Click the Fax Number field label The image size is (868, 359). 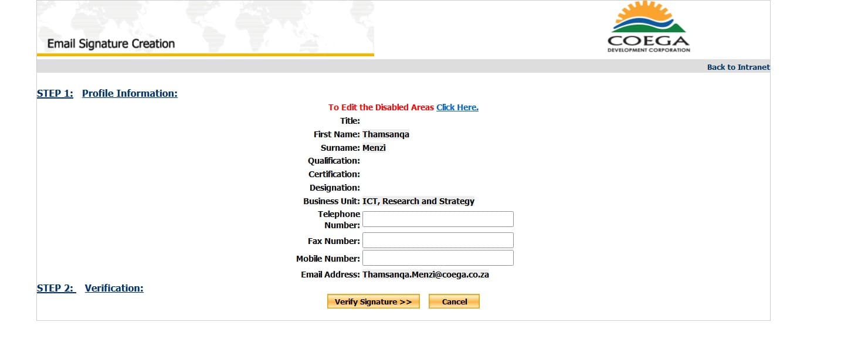coord(334,241)
